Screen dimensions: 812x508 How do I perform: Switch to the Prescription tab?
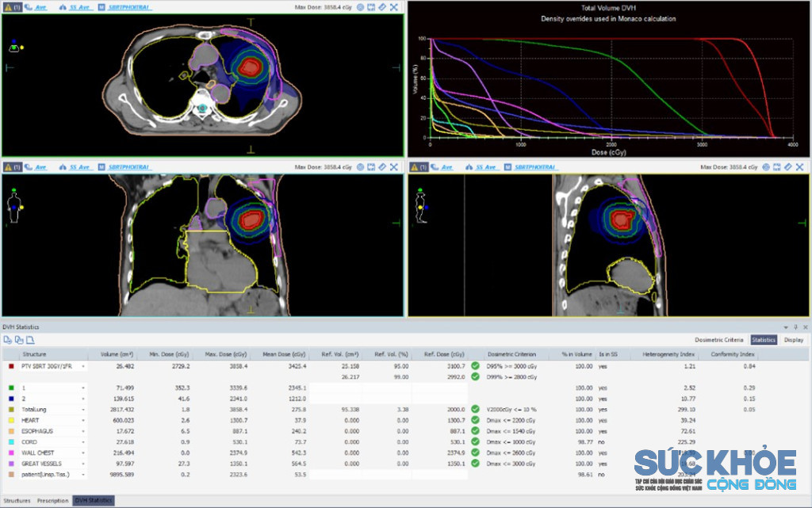52,501
